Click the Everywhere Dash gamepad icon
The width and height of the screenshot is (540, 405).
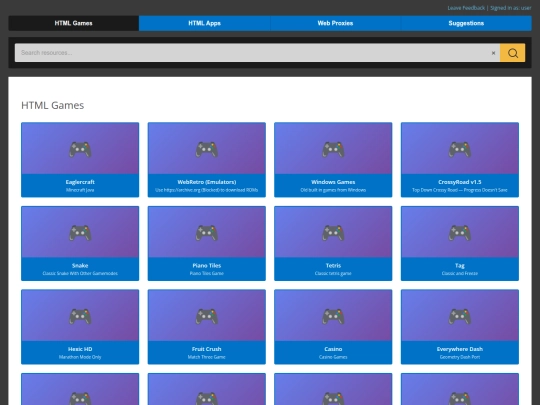460,316
